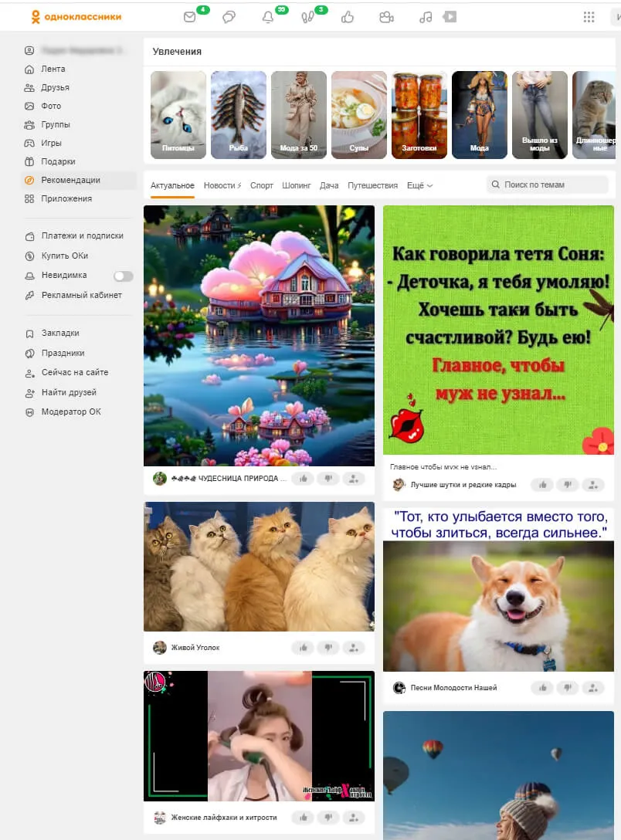621x840 pixels.
Task: Open the notifications bell icon
Action: coord(268,17)
